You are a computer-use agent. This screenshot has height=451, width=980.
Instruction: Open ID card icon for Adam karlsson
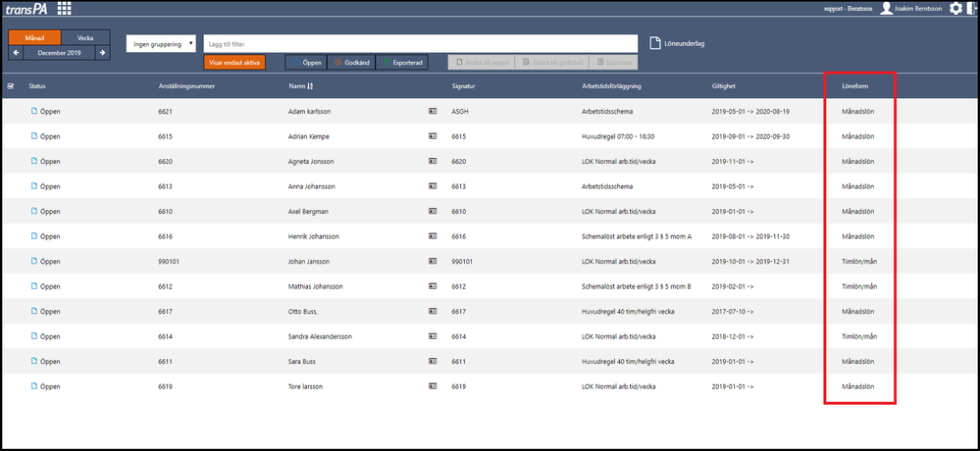433,111
